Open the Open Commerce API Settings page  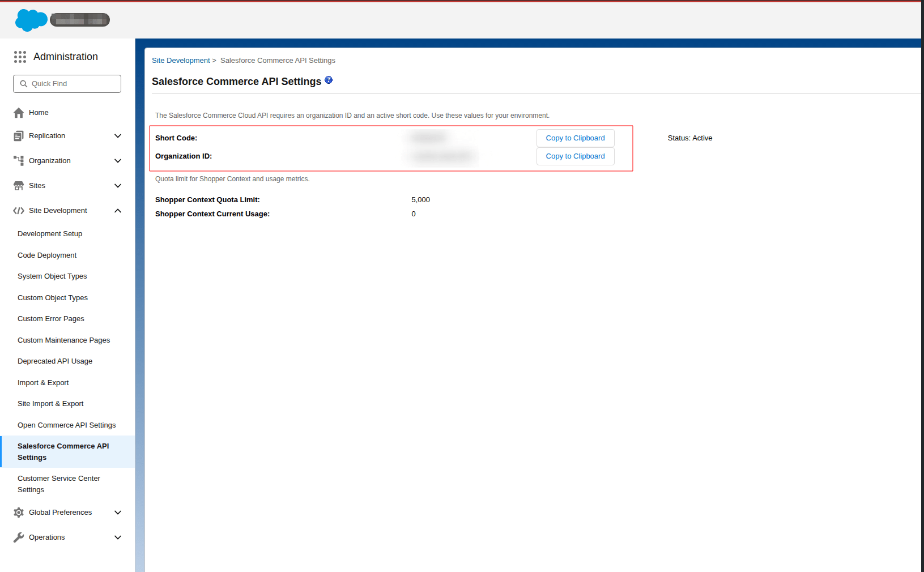click(66, 425)
